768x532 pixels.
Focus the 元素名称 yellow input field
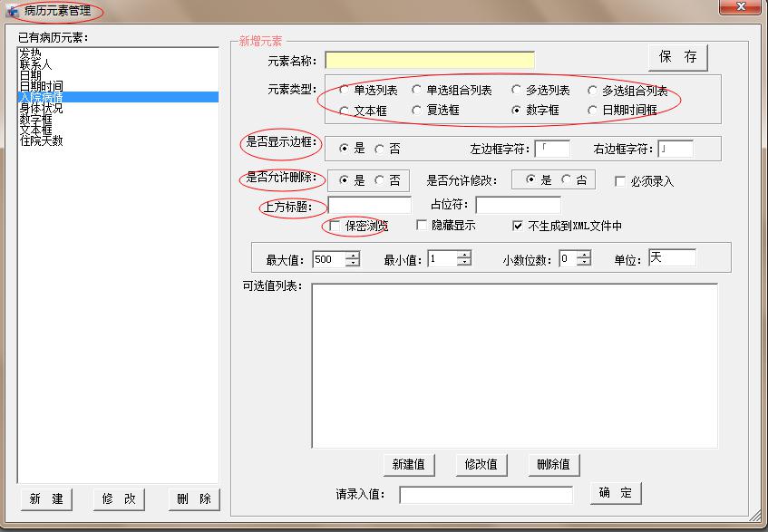[x=430, y=60]
